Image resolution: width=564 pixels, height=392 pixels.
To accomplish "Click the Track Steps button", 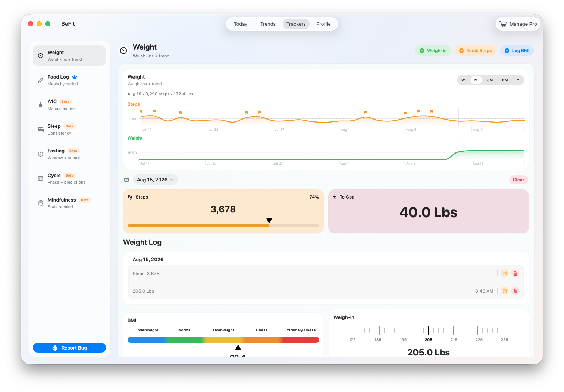I will pyautogui.click(x=475, y=51).
